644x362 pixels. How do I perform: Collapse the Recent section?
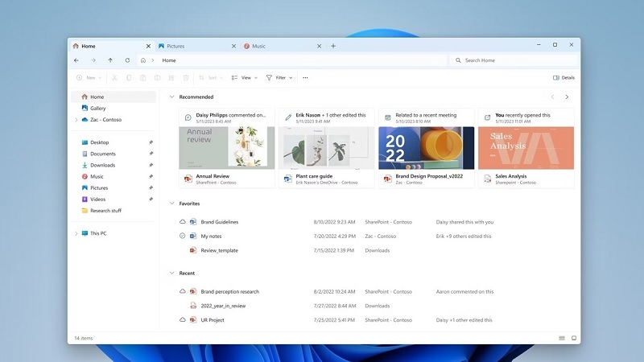(171, 273)
